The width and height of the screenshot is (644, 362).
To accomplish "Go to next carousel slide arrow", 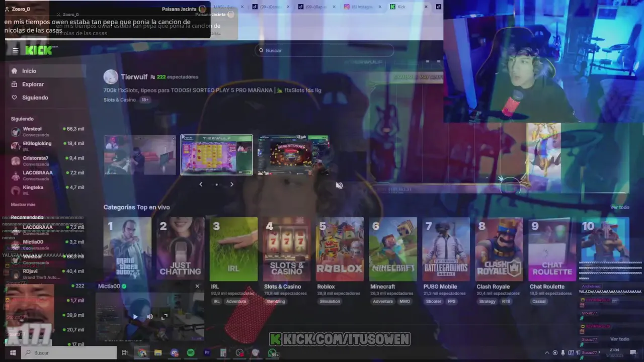I will (232, 185).
